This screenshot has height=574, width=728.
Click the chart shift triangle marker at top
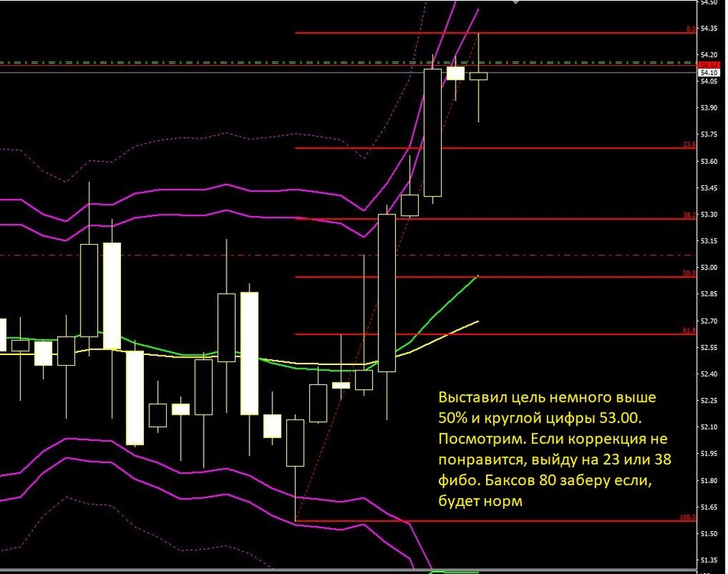[515, 2]
